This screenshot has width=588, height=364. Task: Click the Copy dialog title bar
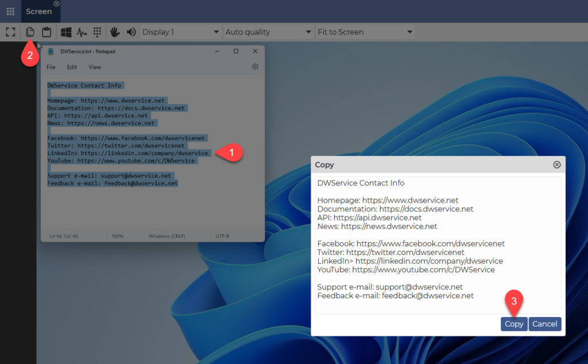point(438,165)
